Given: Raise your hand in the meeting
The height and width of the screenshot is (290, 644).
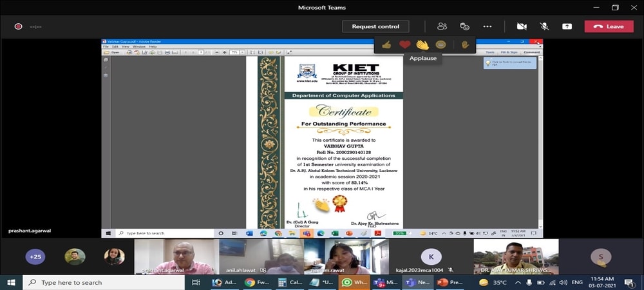Looking at the screenshot, I should click(465, 44).
